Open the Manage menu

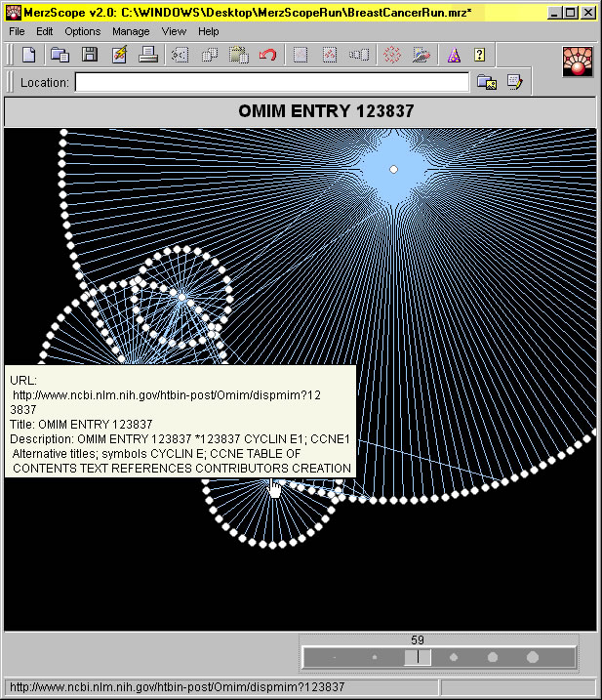(131, 31)
